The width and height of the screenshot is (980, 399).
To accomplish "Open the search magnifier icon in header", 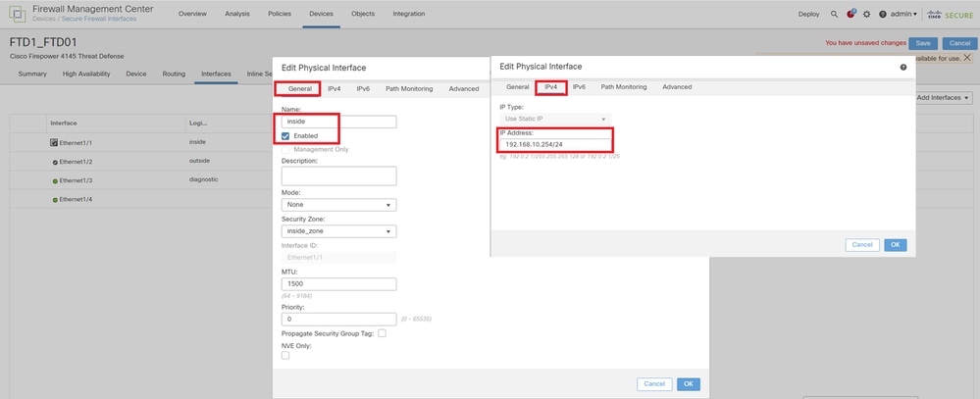I will pyautogui.click(x=835, y=14).
